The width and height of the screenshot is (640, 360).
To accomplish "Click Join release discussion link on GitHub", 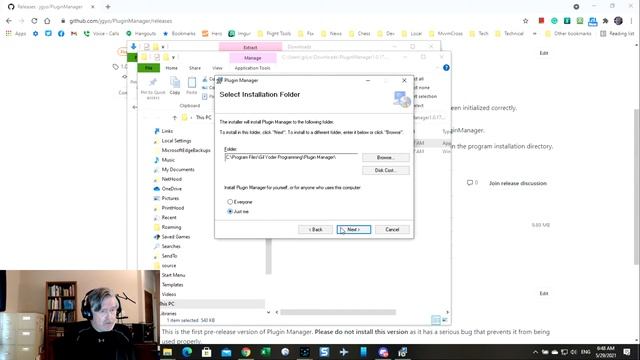I will pos(518,183).
